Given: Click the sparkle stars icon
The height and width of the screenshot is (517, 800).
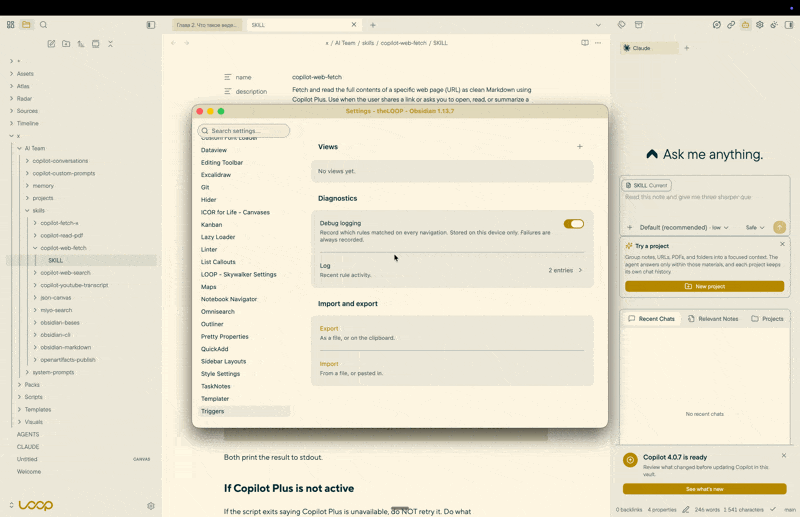Looking at the screenshot, I should click(774, 24).
